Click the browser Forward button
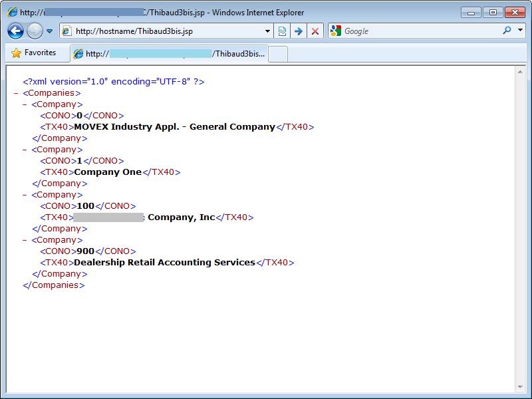 coord(35,31)
